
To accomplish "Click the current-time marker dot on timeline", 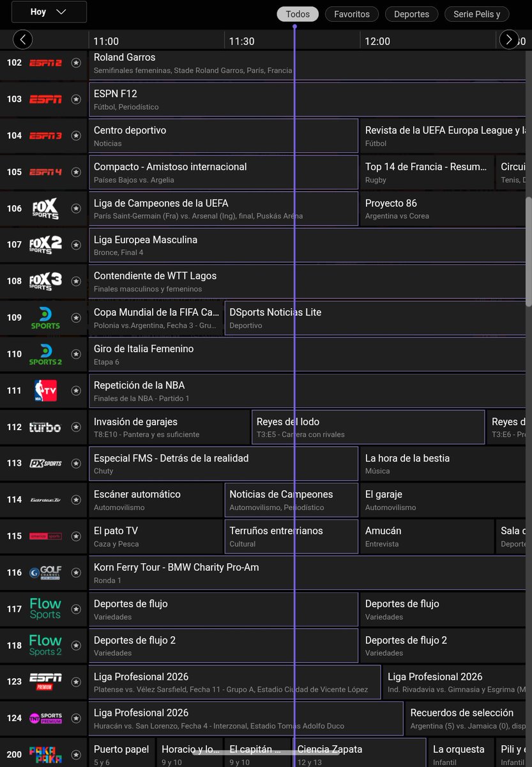I will [294, 26].
